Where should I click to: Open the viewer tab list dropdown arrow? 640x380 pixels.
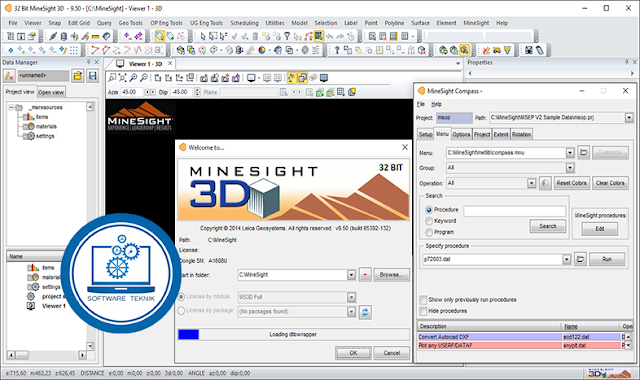(458, 64)
